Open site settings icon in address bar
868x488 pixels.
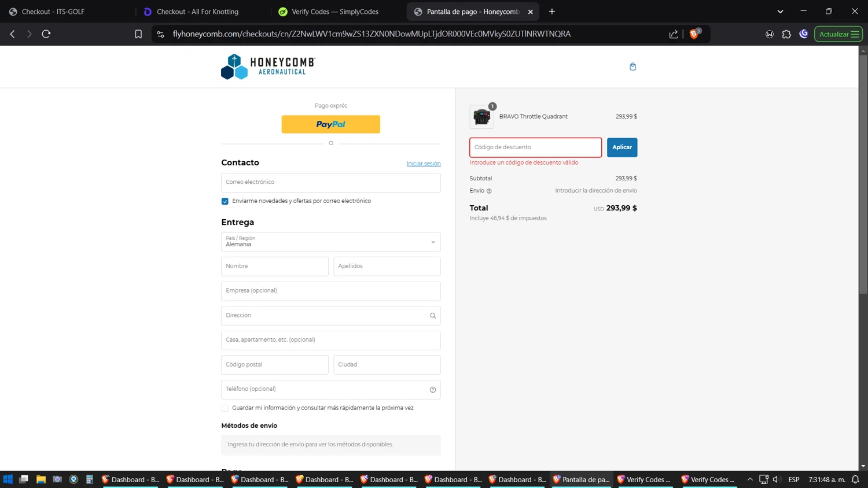click(161, 34)
